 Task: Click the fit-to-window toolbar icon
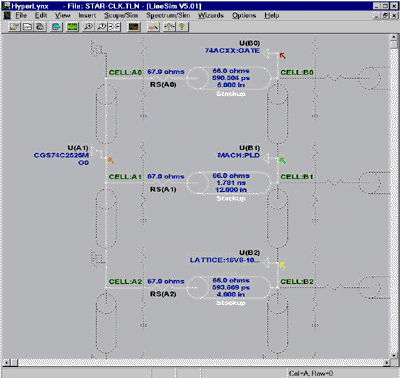coord(114,27)
